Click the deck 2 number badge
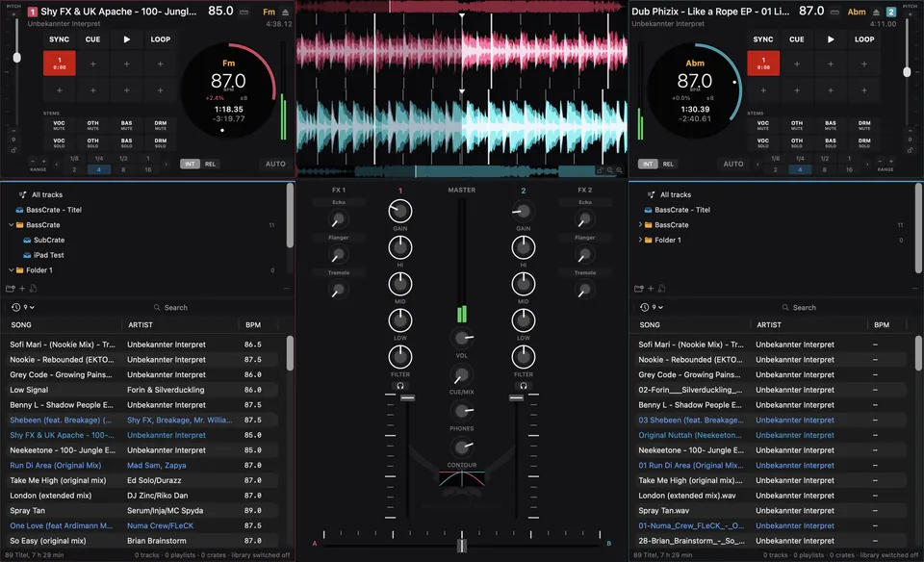 (x=891, y=12)
